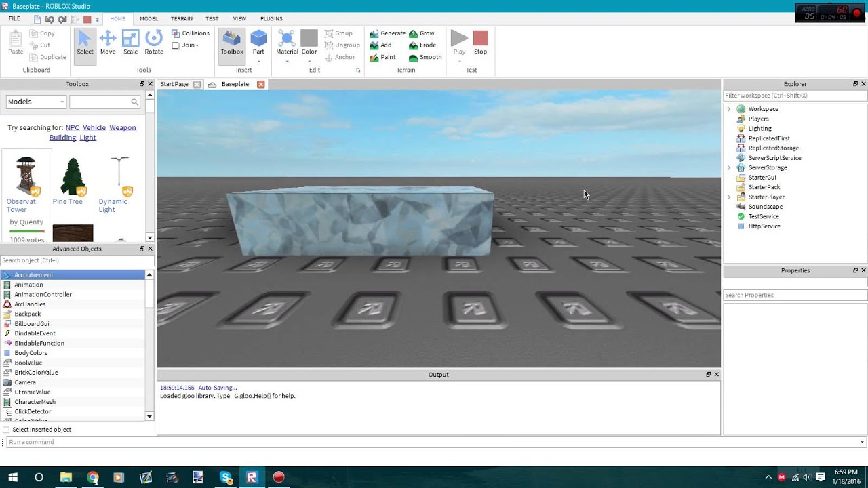Click the Color tool icon
The image size is (868, 488).
point(309,38)
